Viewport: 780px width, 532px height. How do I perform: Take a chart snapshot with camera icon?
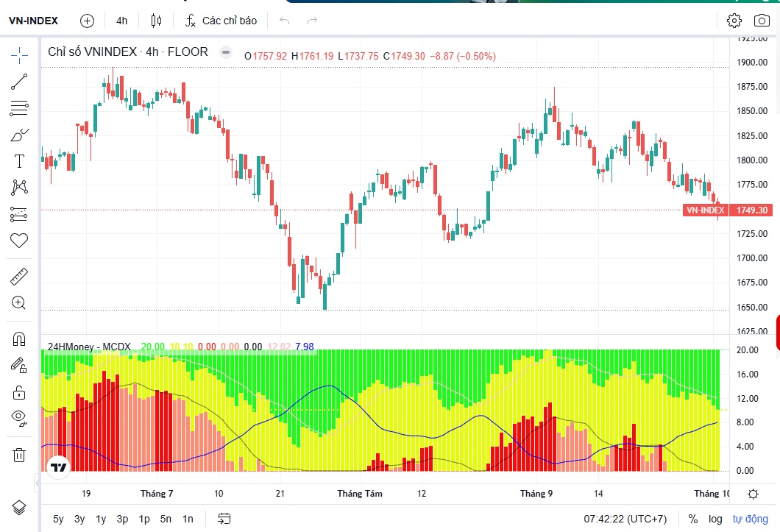[762, 21]
